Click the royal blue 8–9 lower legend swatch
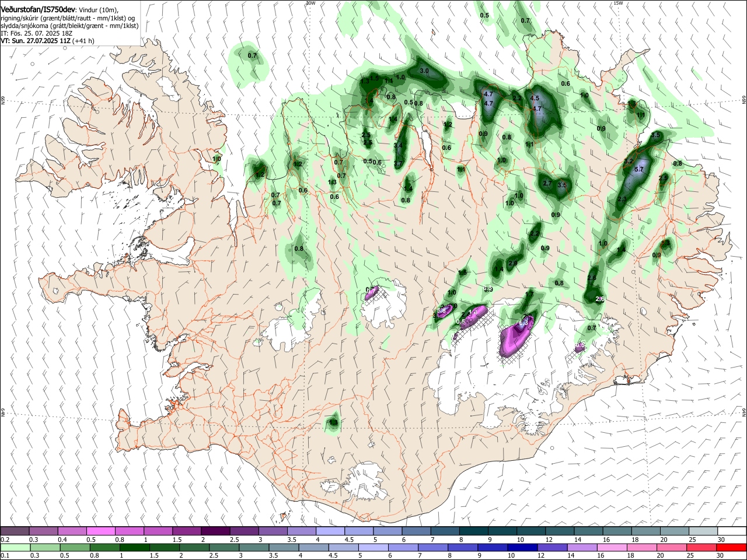This screenshot has width=747, height=560. click(463, 548)
